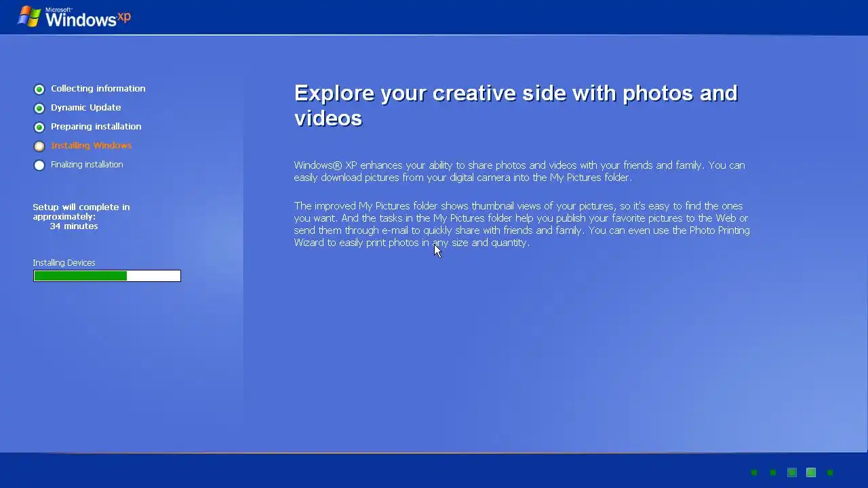Click the paragraph starting 'The improved My Pictures'
The height and width of the screenshot is (488, 868).
click(521, 224)
